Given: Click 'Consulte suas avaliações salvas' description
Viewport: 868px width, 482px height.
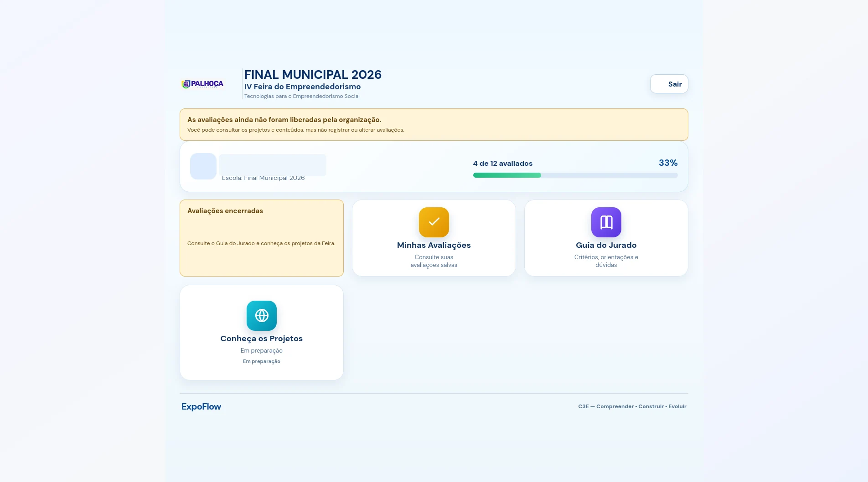Looking at the screenshot, I should 434,261.
